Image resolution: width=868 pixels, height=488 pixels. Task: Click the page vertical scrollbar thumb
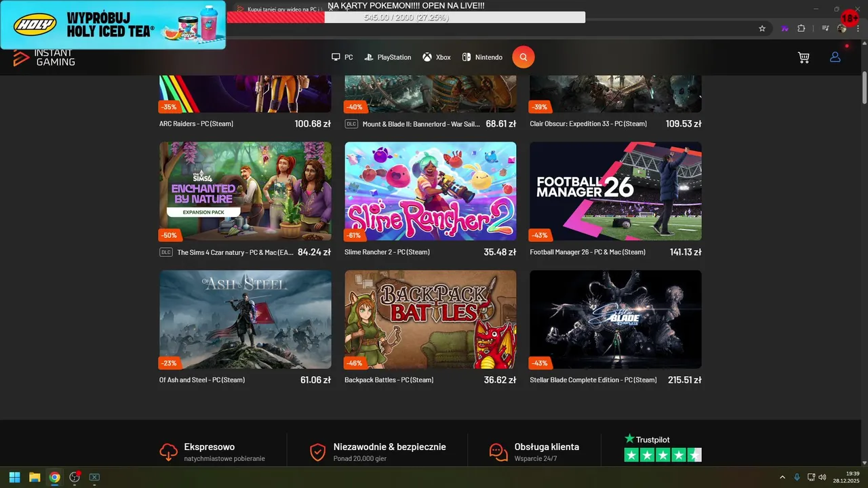click(x=864, y=87)
